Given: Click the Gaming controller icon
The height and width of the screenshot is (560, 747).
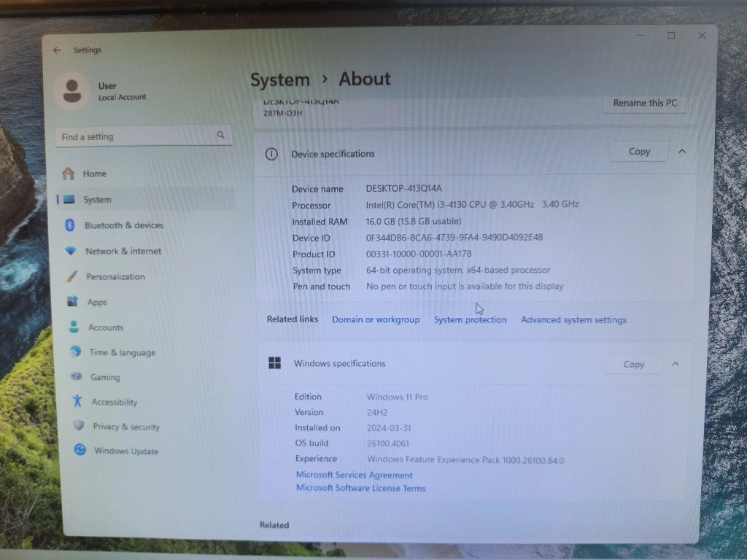Looking at the screenshot, I should [x=76, y=377].
